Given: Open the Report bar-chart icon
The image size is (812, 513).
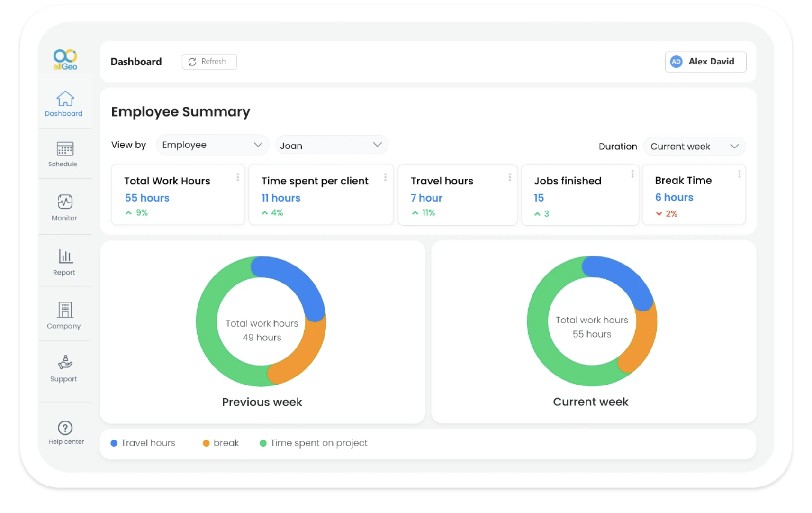Looking at the screenshot, I should [65, 256].
